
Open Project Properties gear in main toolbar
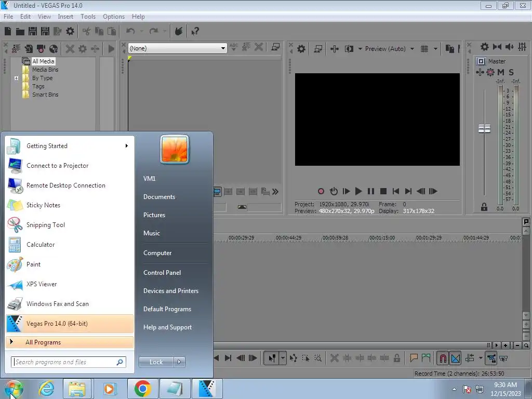point(70,31)
